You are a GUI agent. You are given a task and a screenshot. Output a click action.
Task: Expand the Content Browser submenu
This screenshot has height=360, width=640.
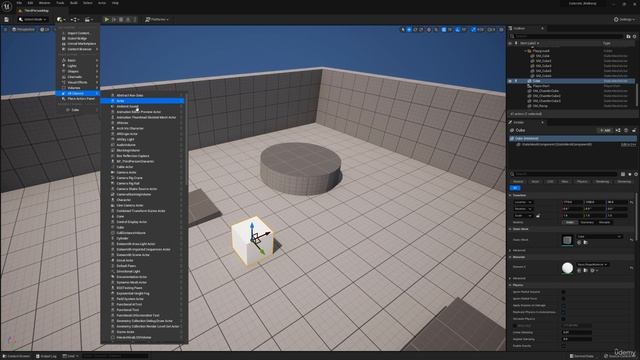click(x=79, y=49)
